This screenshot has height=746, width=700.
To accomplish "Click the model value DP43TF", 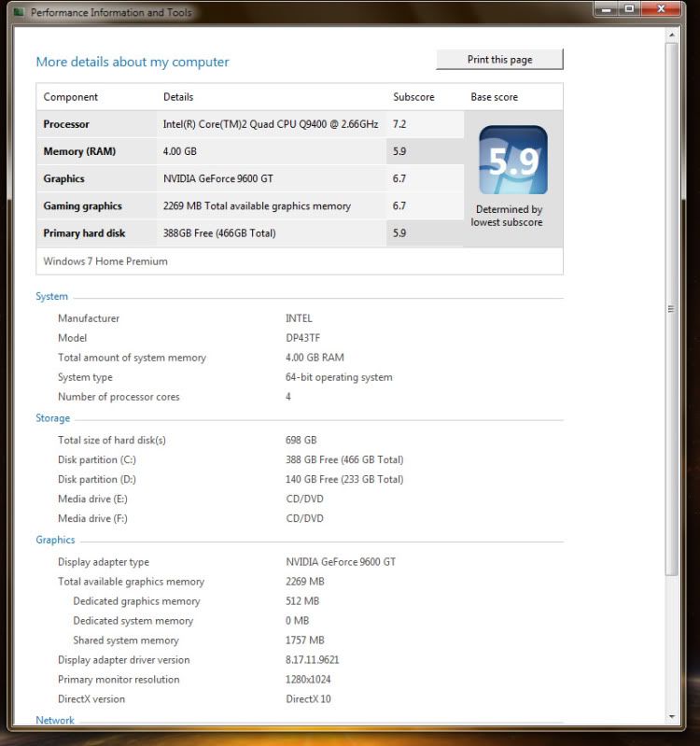I will 302,338.
